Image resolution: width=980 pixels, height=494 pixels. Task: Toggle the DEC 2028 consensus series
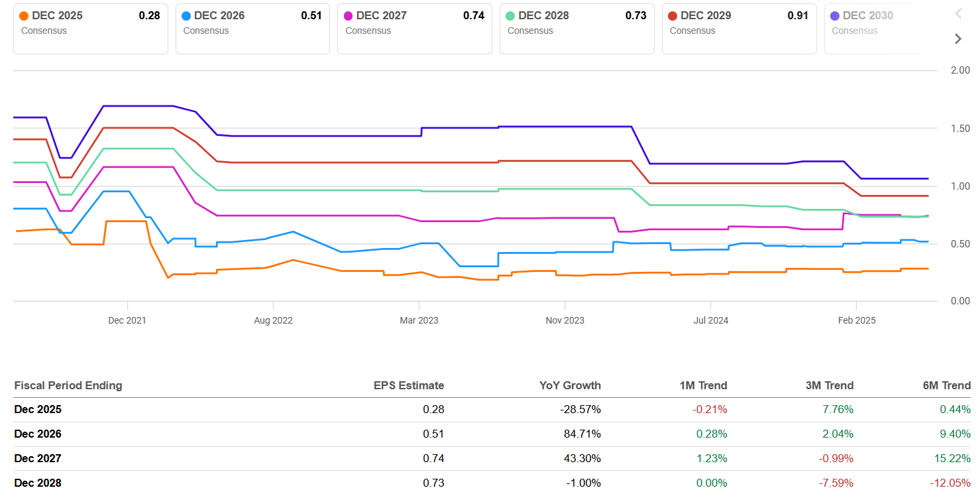[x=576, y=29]
